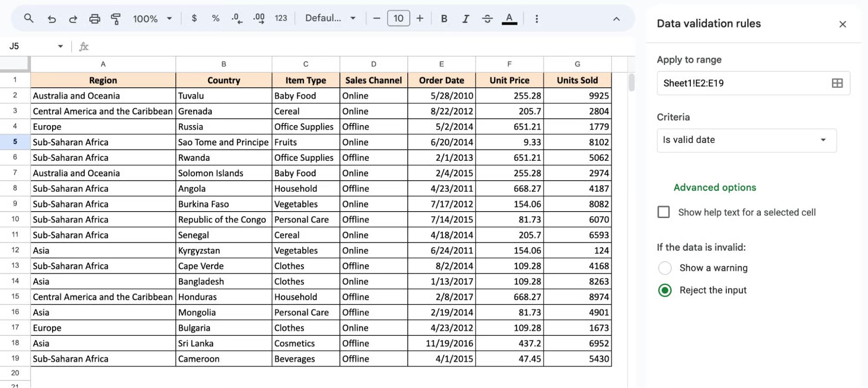Apply bold formatting
This screenshot has height=388, width=868.
click(x=444, y=19)
